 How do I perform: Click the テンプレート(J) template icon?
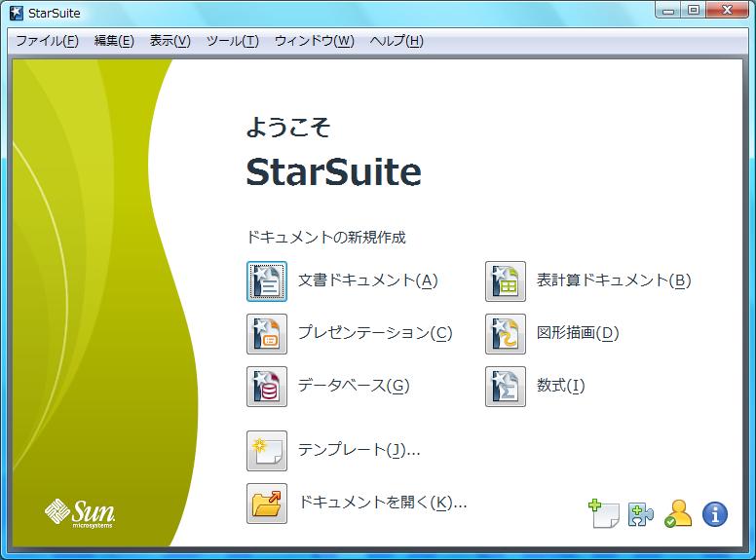267,451
